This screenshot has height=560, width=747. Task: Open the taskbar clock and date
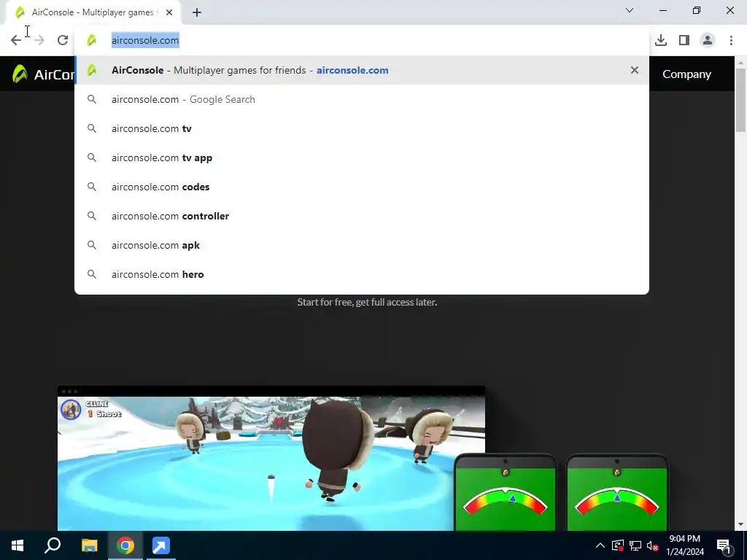pos(685,545)
